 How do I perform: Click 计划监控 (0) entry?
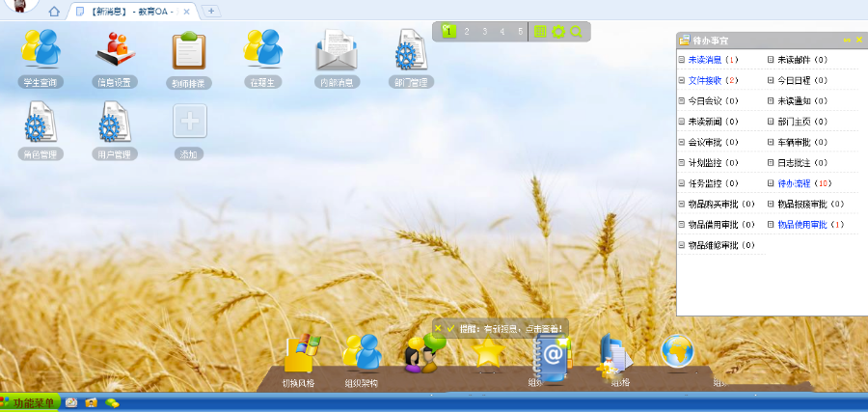click(713, 163)
